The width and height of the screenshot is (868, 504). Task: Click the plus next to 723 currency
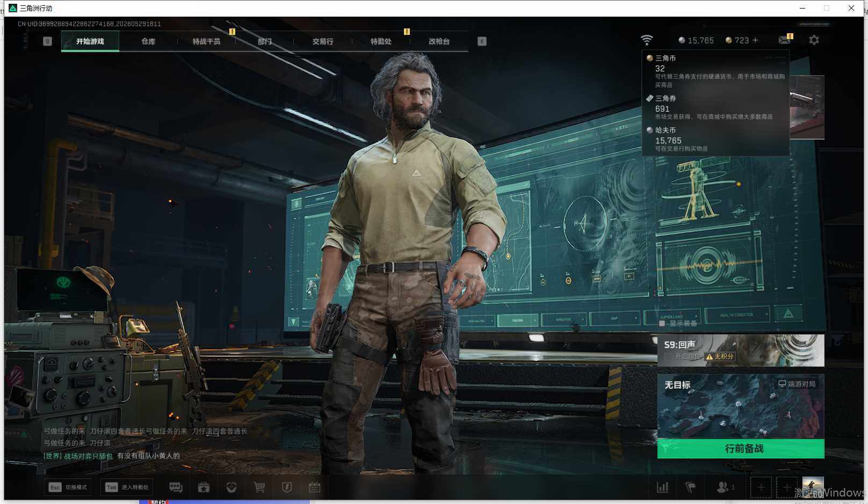pos(755,40)
